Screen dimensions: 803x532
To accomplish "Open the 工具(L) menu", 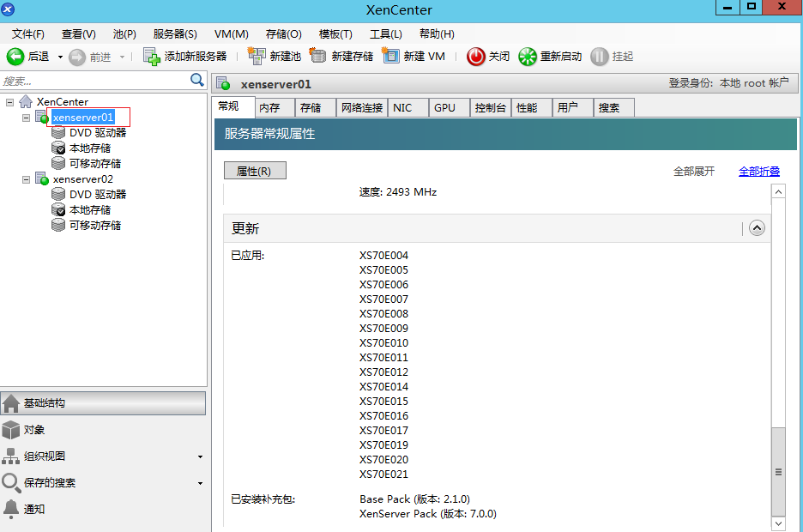I will click(x=385, y=34).
